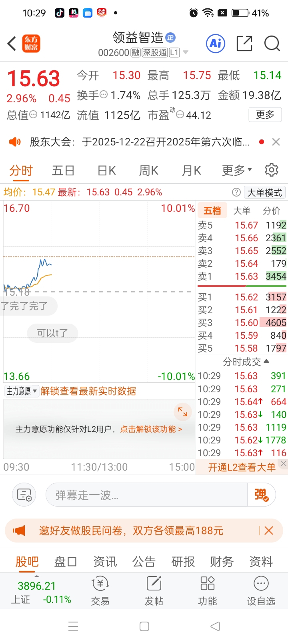288x644 pixels.
Task: Tap the 发帖 post icon
Action: click(x=154, y=590)
